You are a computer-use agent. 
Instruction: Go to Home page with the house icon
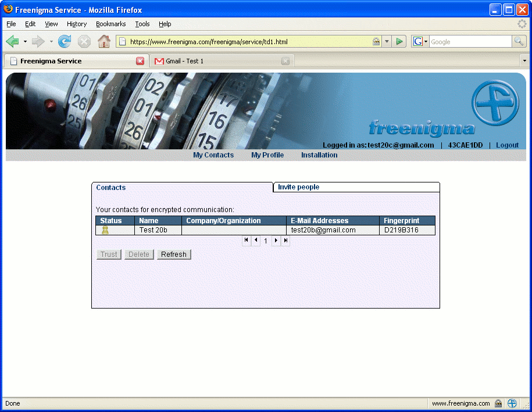[x=104, y=41]
